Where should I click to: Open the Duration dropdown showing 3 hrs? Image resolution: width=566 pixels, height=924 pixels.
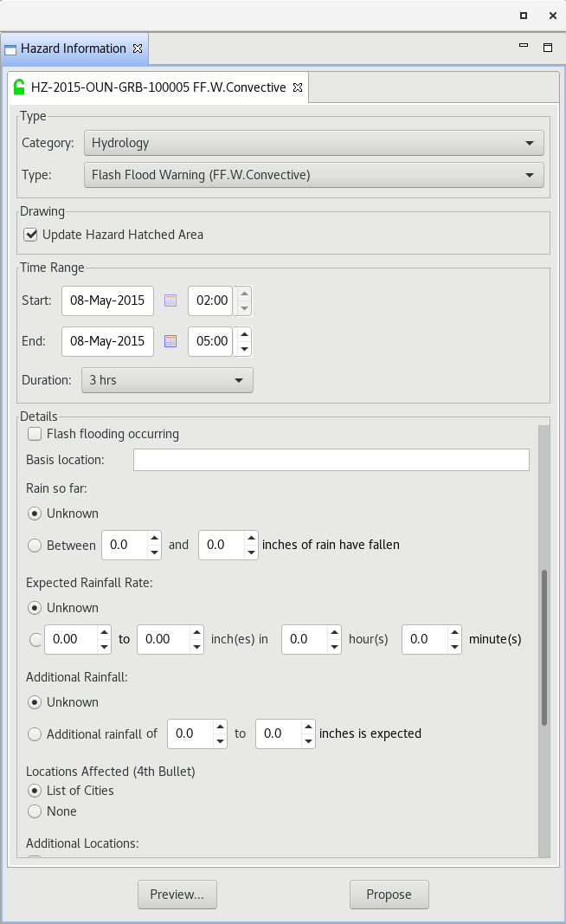click(x=167, y=380)
